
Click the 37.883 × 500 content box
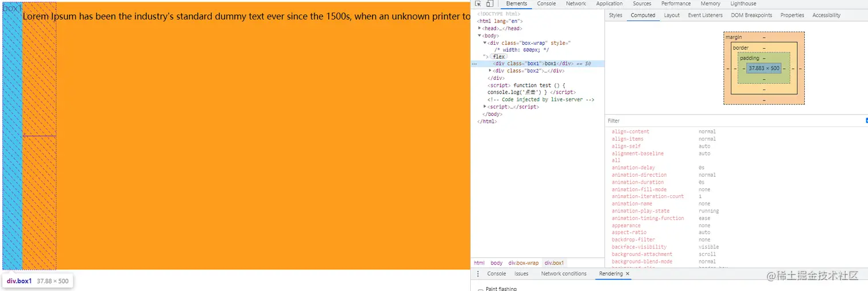point(764,68)
